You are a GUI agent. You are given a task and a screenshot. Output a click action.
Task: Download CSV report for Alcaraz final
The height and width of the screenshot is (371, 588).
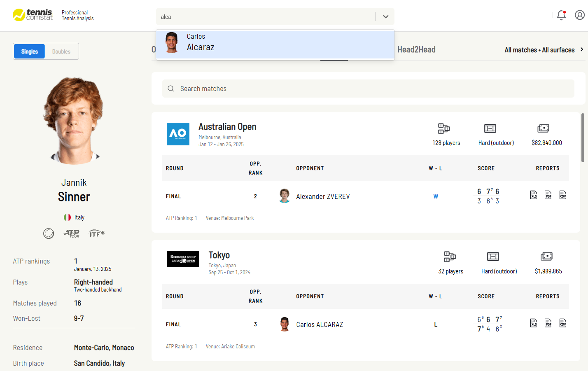tap(563, 323)
